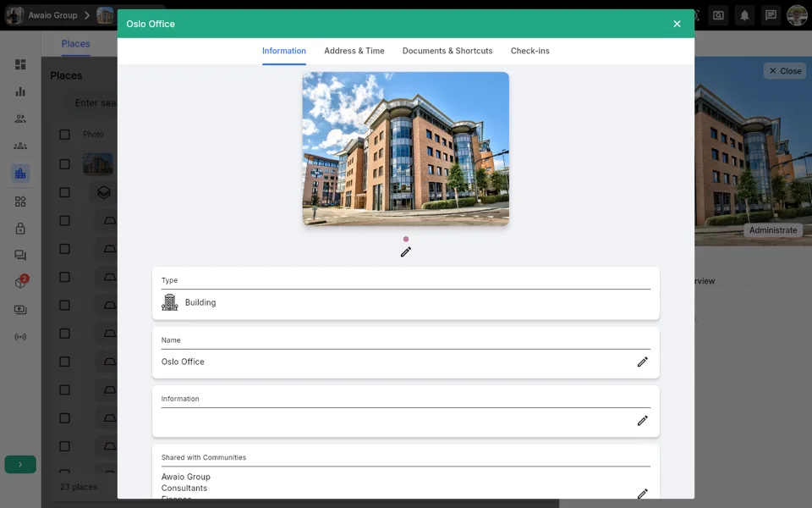Toggle the select-all checkbox beside Photo header
The image size is (812, 508).
(x=65, y=135)
